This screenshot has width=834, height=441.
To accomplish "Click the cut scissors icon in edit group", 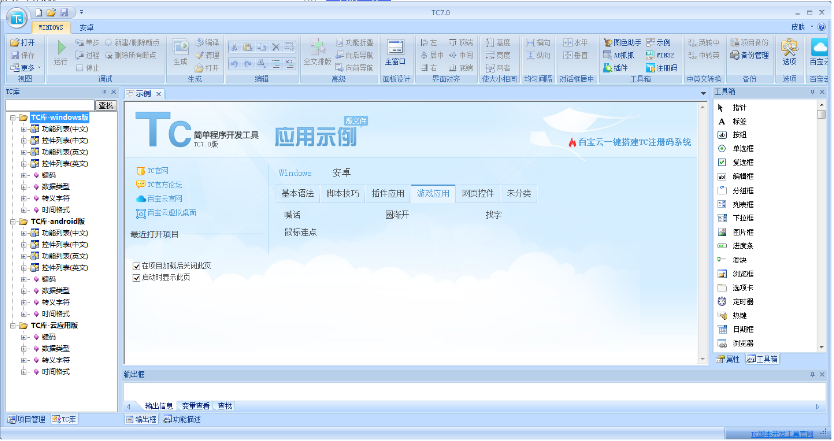I will click(234, 47).
